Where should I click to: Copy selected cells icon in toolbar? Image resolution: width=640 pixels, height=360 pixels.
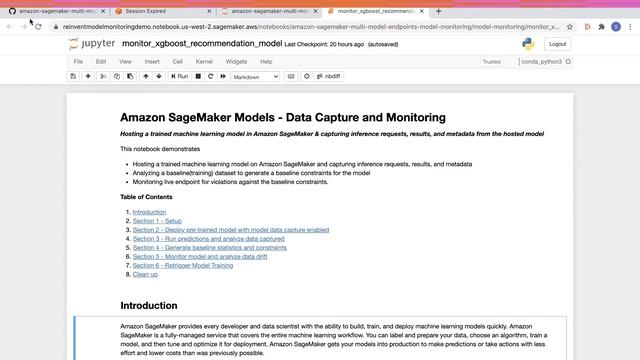click(x=117, y=76)
